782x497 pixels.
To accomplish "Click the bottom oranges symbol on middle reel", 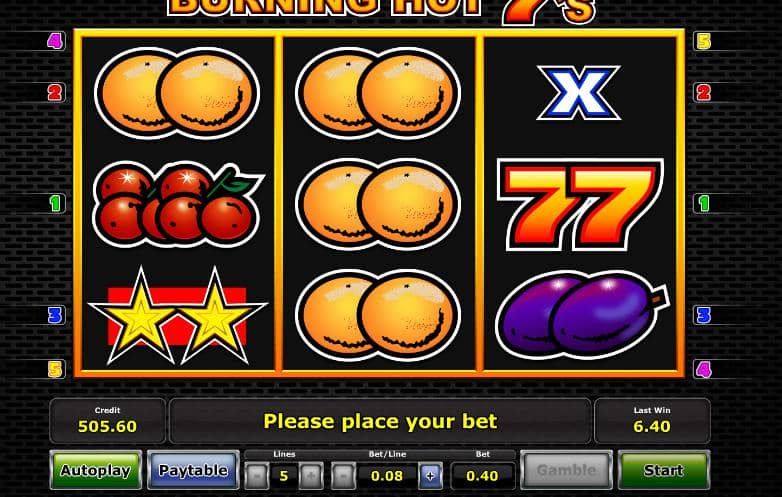I will click(378, 315).
